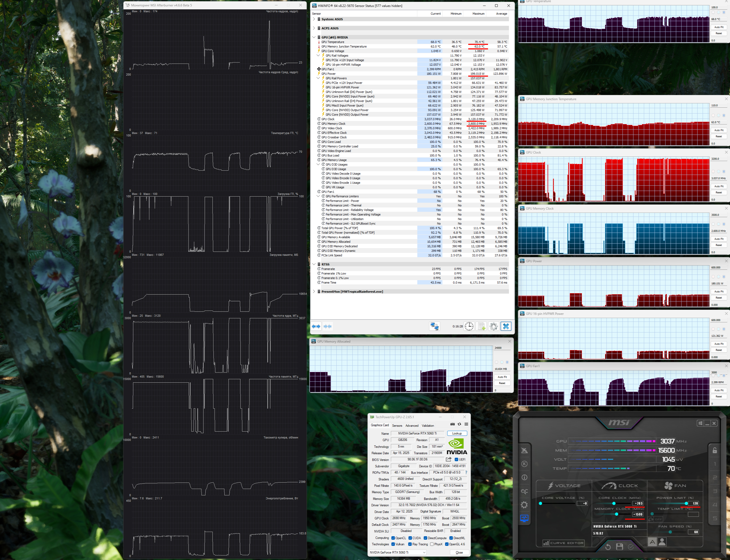Open the OC Scanner icon
Screen dimensions: 730x560
pyautogui.click(x=524, y=491)
